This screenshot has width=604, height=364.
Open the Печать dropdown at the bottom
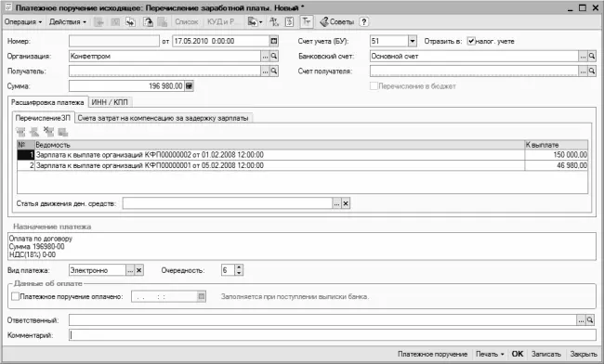click(490, 354)
